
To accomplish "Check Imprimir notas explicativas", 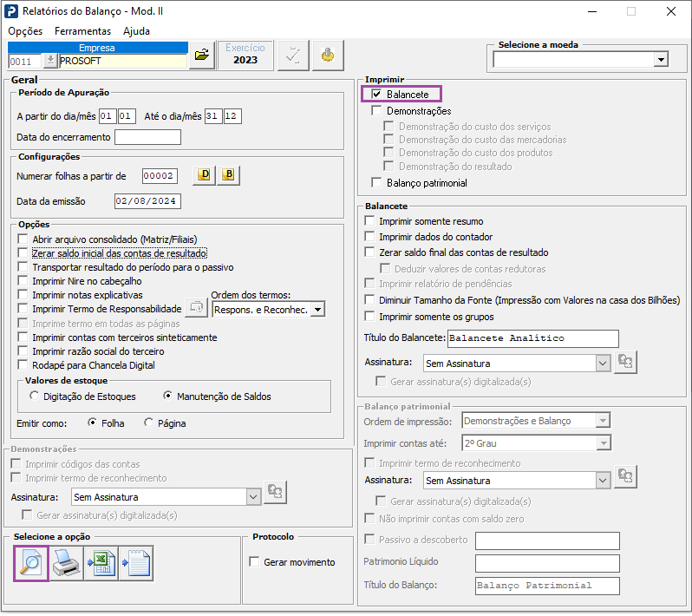I will point(23,294).
